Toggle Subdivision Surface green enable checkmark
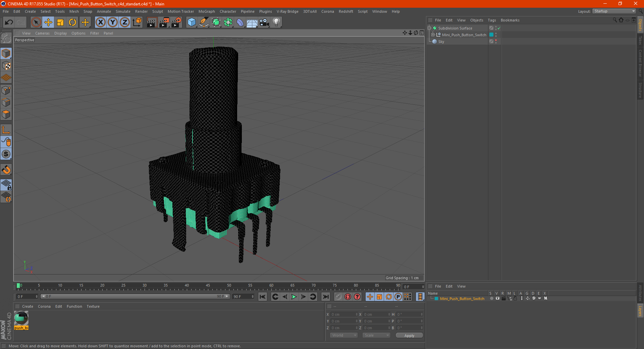644x349 pixels. [499, 28]
